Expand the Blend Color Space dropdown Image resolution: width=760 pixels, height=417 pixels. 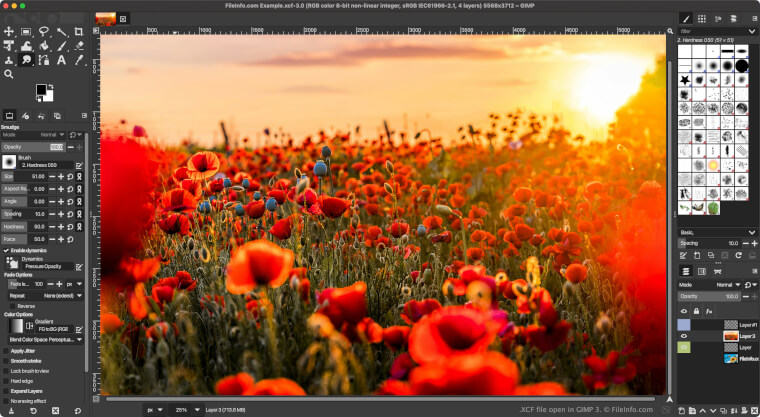tap(42, 340)
